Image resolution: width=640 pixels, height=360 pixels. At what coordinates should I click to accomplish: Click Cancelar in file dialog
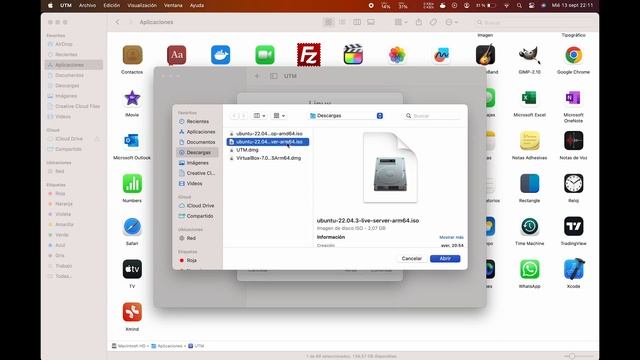(x=411, y=258)
